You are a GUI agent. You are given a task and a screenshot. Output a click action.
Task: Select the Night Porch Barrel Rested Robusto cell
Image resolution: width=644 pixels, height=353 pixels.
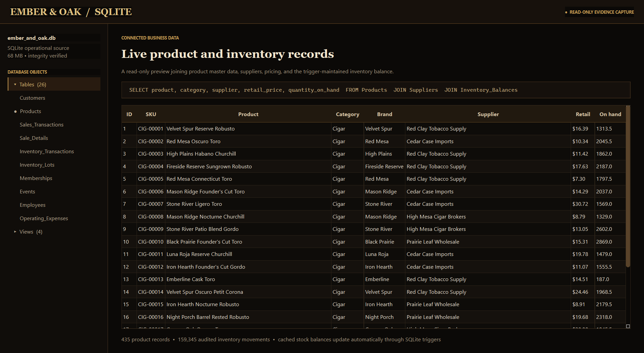pos(248,317)
